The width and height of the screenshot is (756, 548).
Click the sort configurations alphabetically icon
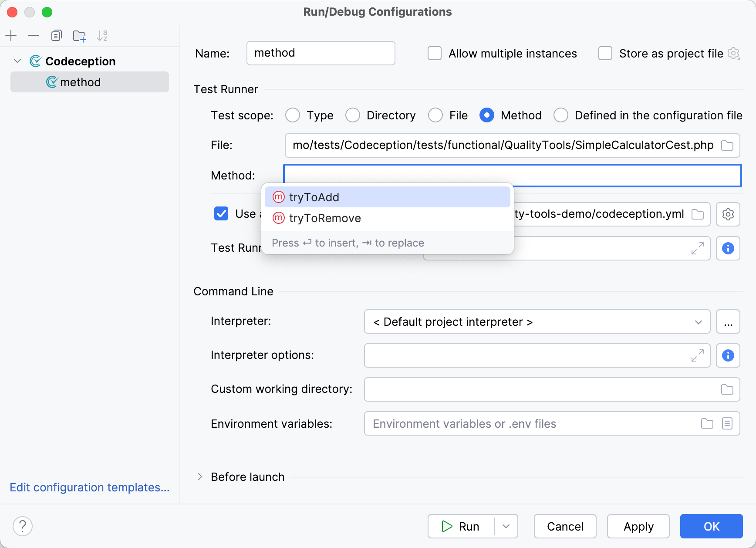pyautogui.click(x=102, y=36)
